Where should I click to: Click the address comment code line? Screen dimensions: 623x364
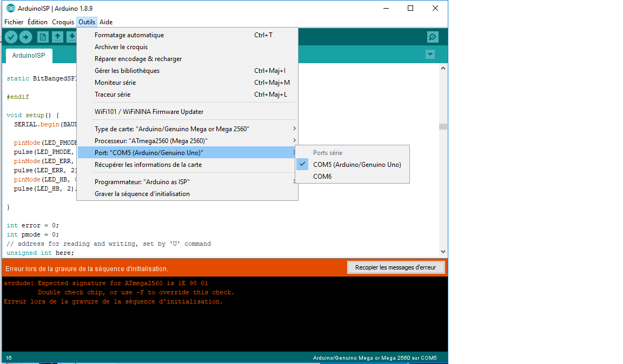pos(109,244)
